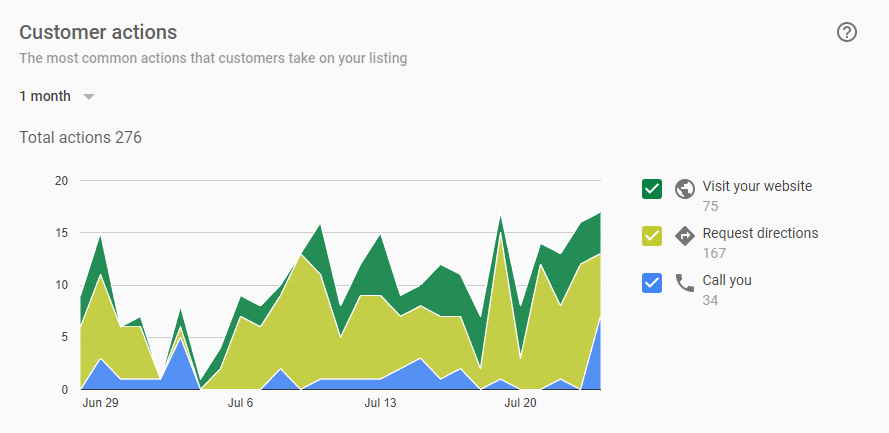Click the Jul 6 axis label
Viewport: 889px width, 433px height.
pyautogui.click(x=240, y=404)
